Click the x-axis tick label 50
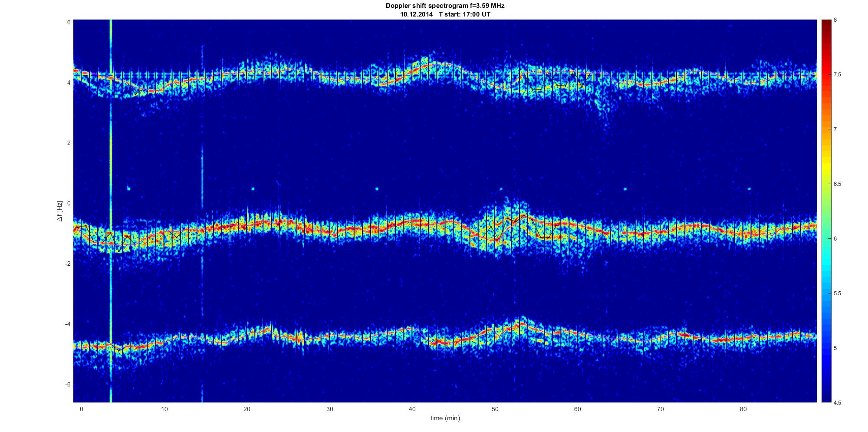The image size is (868, 432). (495, 409)
